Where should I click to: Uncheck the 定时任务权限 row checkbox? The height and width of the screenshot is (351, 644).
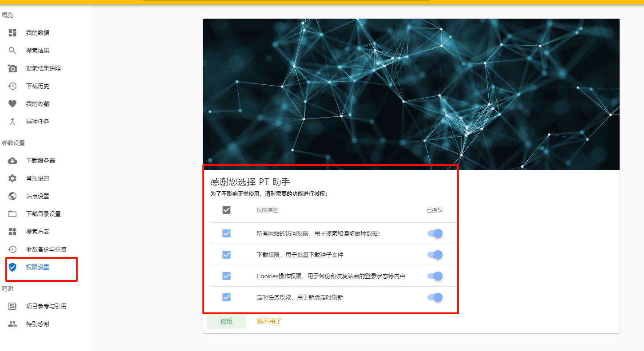point(226,297)
